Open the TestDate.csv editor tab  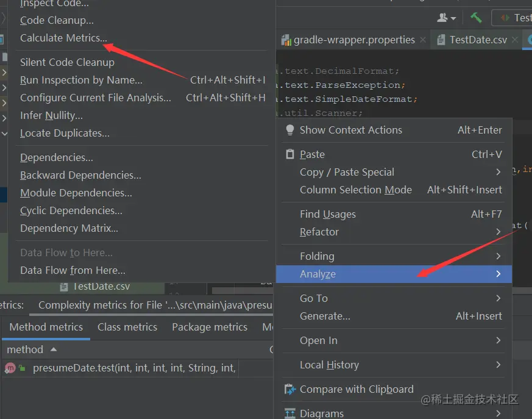(478, 40)
